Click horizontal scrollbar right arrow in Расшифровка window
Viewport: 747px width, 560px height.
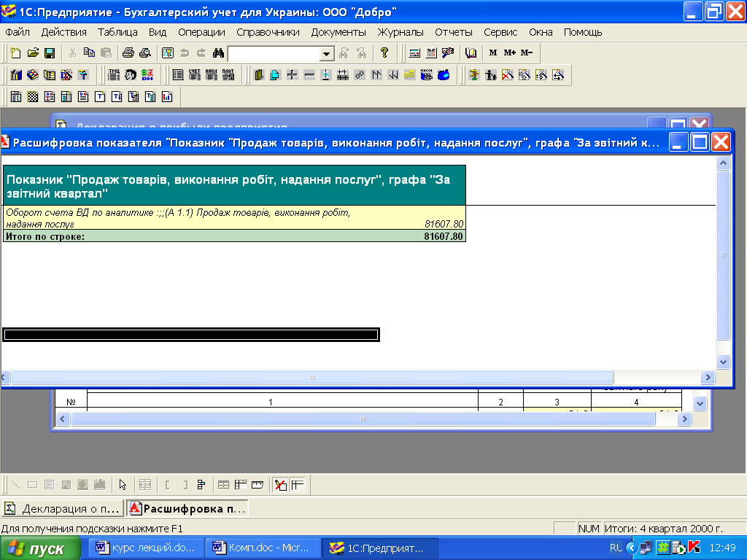tap(708, 377)
